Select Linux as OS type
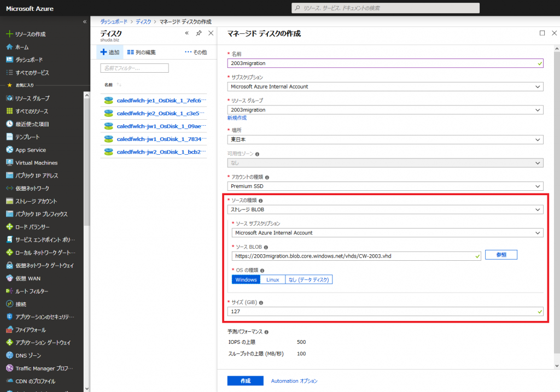The height and width of the screenshot is (392, 560). click(272, 279)
